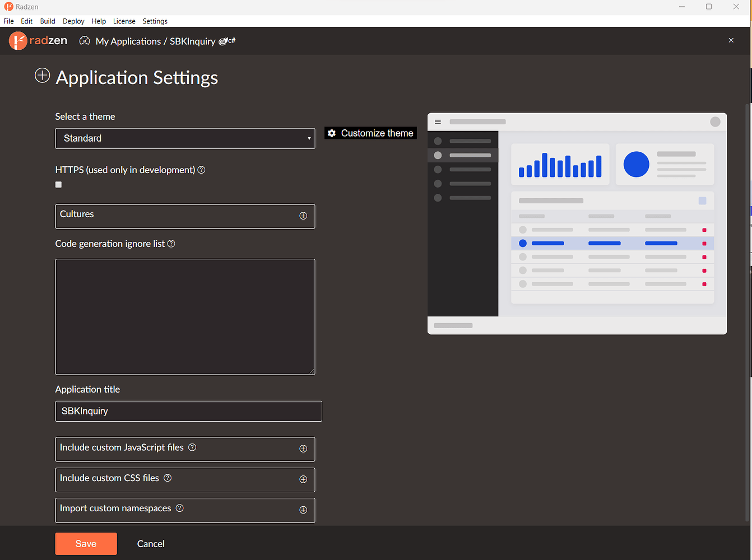This screenshot has width=752, height=560.
Task: Expand Include custom CSS files section
Action: [x=303, y=479]
